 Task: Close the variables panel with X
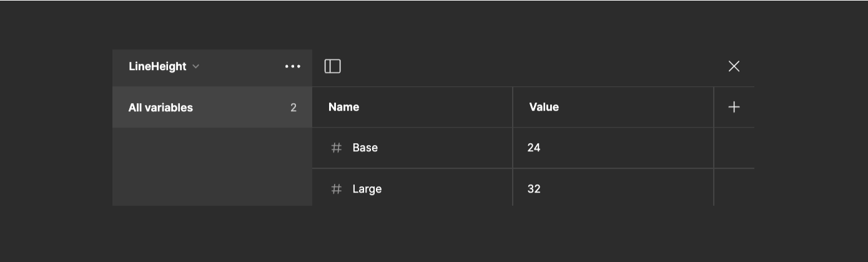tap(734, 66)
